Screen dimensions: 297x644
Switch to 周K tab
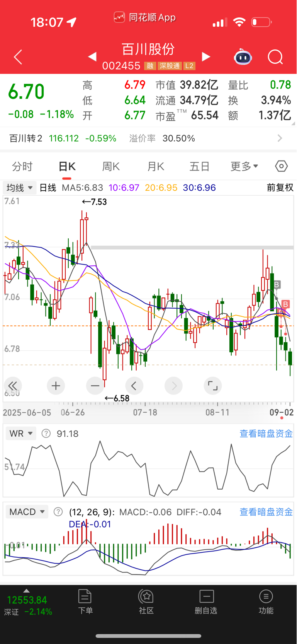pyautogui.click(x=111, y=167)
